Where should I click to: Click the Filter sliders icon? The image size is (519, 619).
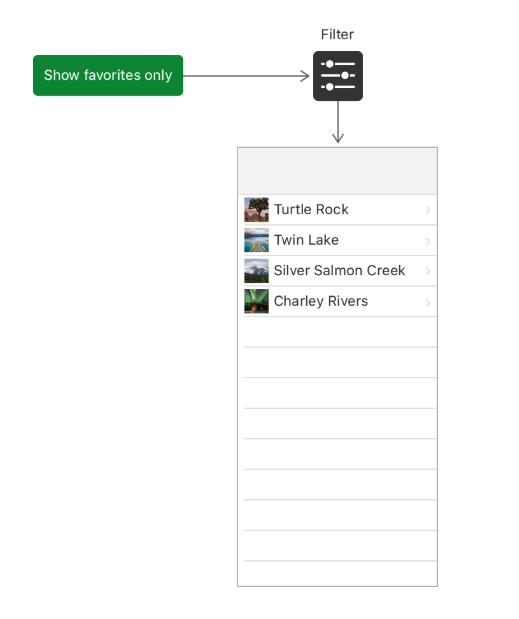pos(338,76)
